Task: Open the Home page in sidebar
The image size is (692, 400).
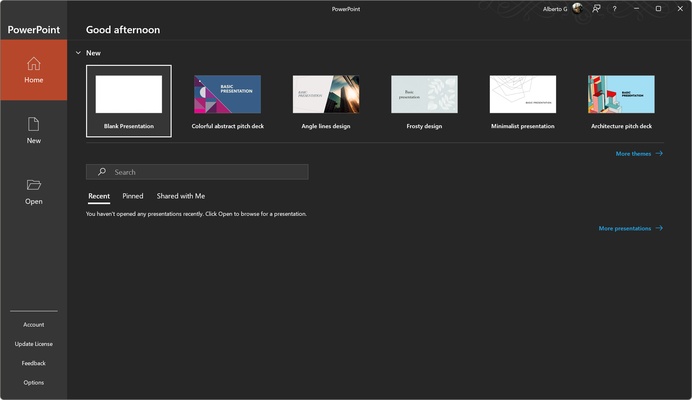Action: click(34, 70)
